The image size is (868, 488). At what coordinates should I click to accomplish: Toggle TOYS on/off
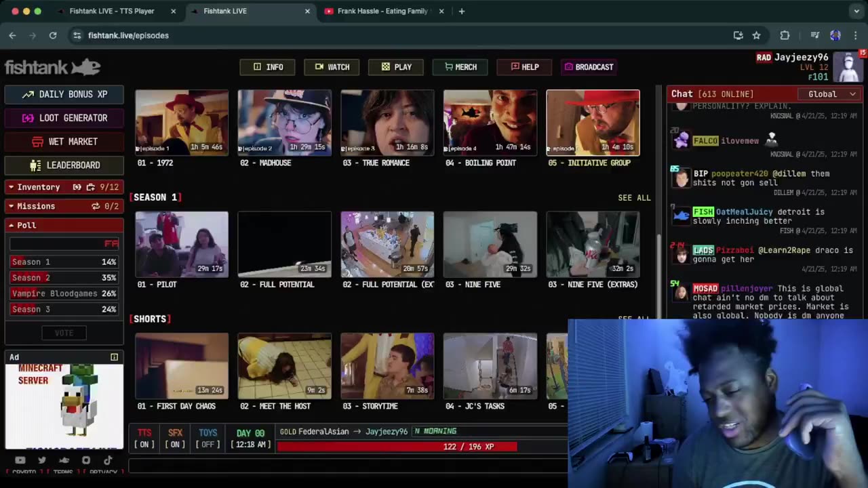pos(208,439)
